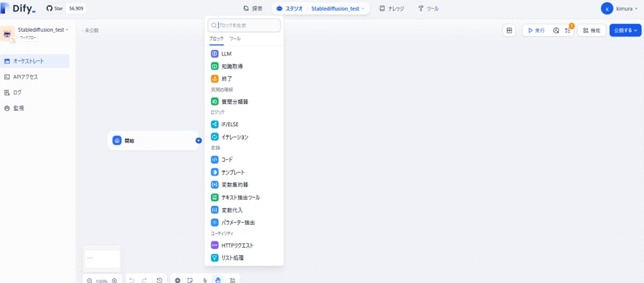Click the add block plus icon in bottom toolbar
The width and height of the screenshot is (644, 283).
pyautogui.click(x=177, y=280)
